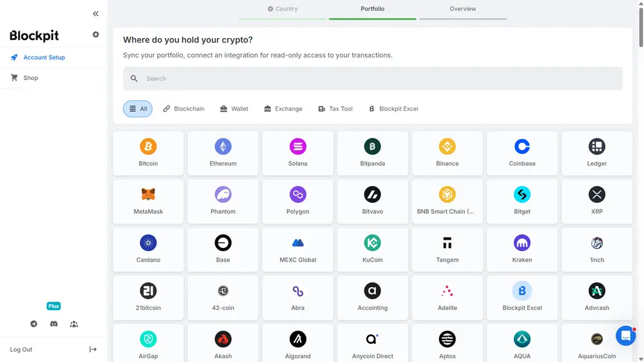This screenshot has width=644, height=362.
Task: Open Telegram community icon
Action: pos(33,324)
